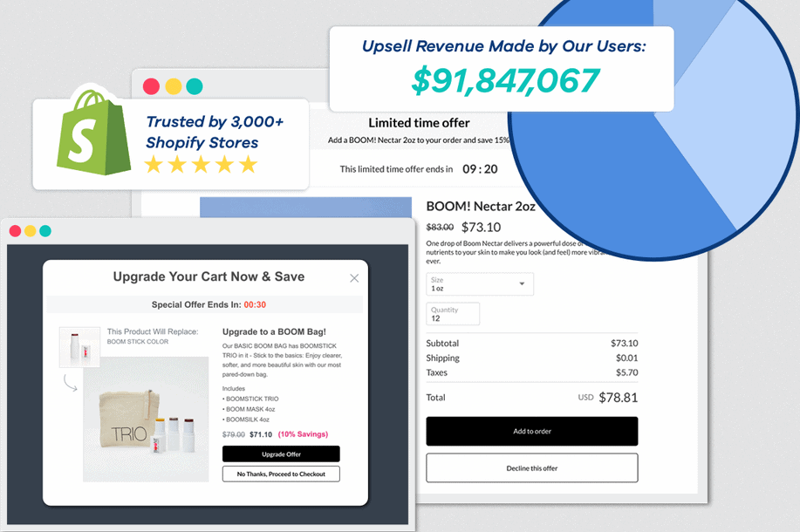Click the red dot in back window
This screenshot has height=532, width=800.
point(151,86)
